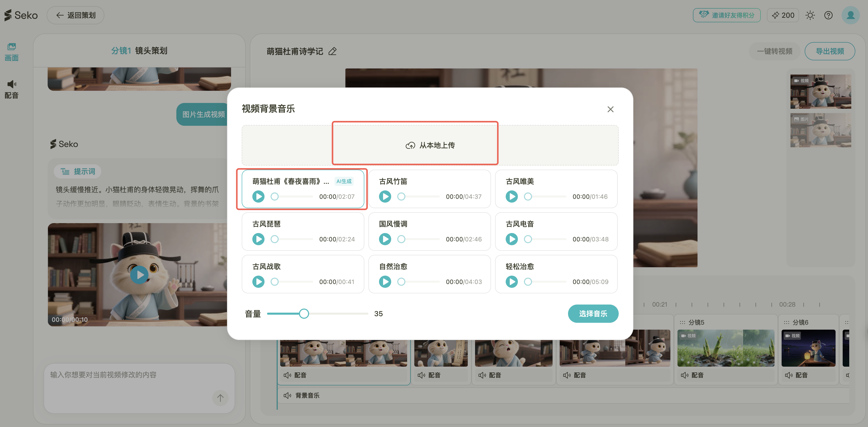Click the 一键转视频 button
Viewport: 868px width, 427px height.
774,51
